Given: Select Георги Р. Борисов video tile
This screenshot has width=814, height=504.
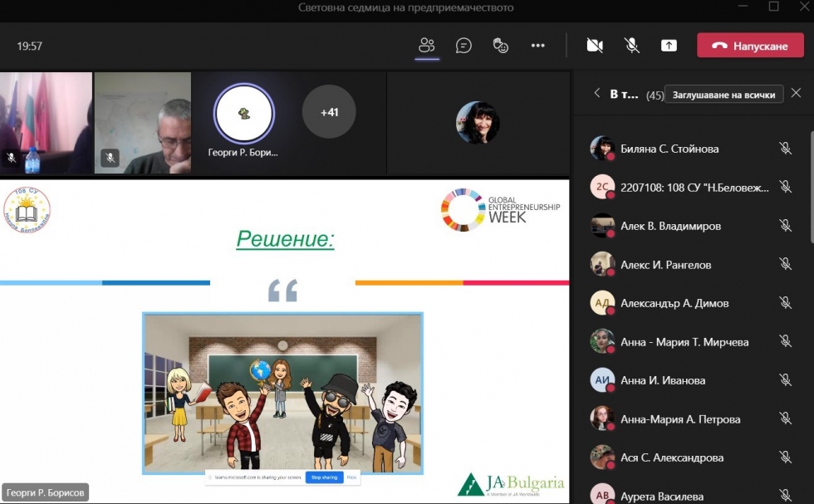Looking at the screenshot, I should pyautogui.click(x=243, y=120).
